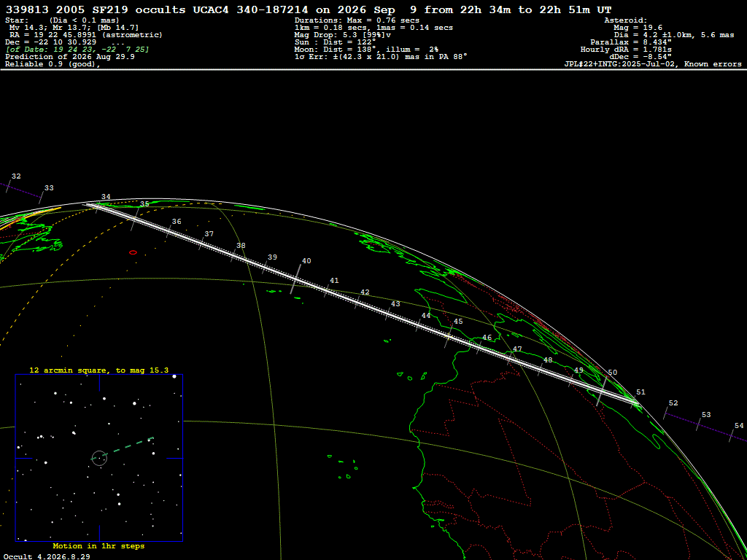This screenshot has height=560, width=747.
Task: Click the minute 35 path marker
Action: (x=136, y=218)
